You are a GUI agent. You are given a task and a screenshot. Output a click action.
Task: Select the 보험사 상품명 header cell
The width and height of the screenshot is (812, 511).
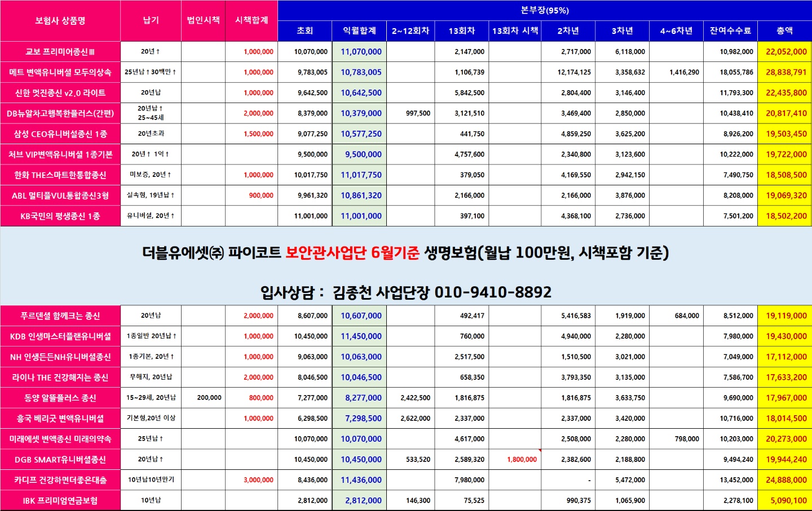tap(60, 21)
